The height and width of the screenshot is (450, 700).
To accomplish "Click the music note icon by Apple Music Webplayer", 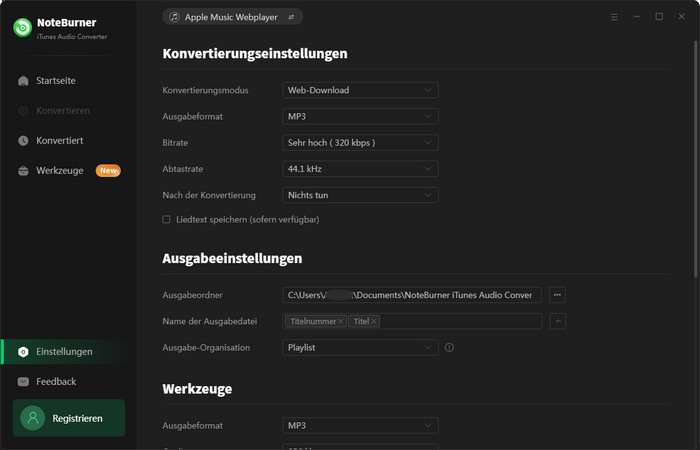I will click(175, 17).
